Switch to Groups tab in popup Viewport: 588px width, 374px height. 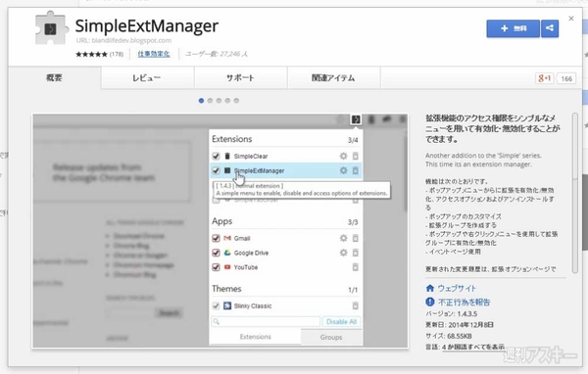pyautogui.click(x=331, y=337)
